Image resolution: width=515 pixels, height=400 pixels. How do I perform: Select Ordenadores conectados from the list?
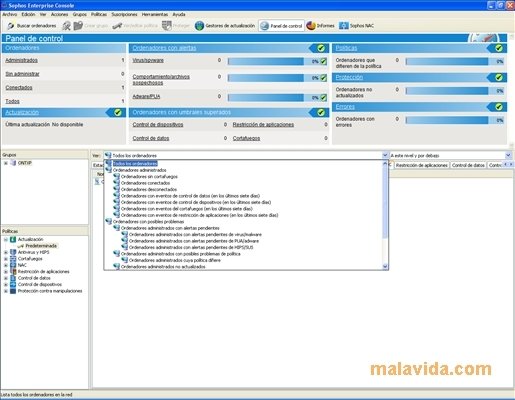(145, 183)
